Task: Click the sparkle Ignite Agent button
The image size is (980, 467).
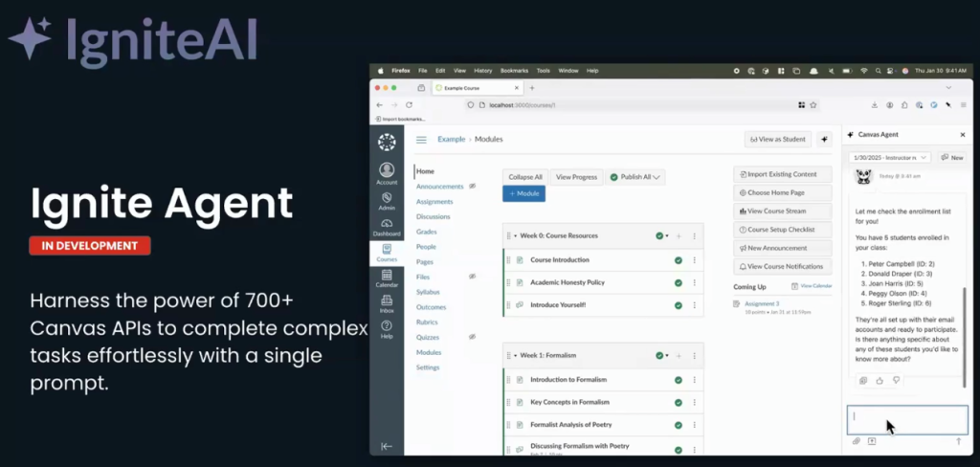Action: (x=824, y=140)
